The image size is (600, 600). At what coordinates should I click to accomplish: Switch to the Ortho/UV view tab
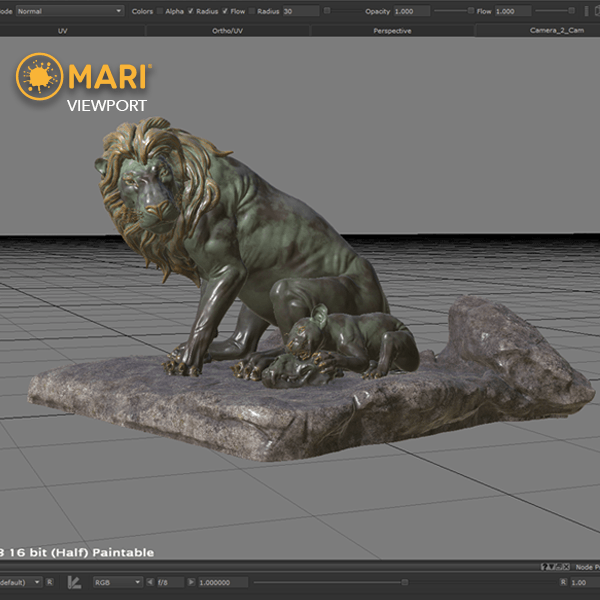229,31
